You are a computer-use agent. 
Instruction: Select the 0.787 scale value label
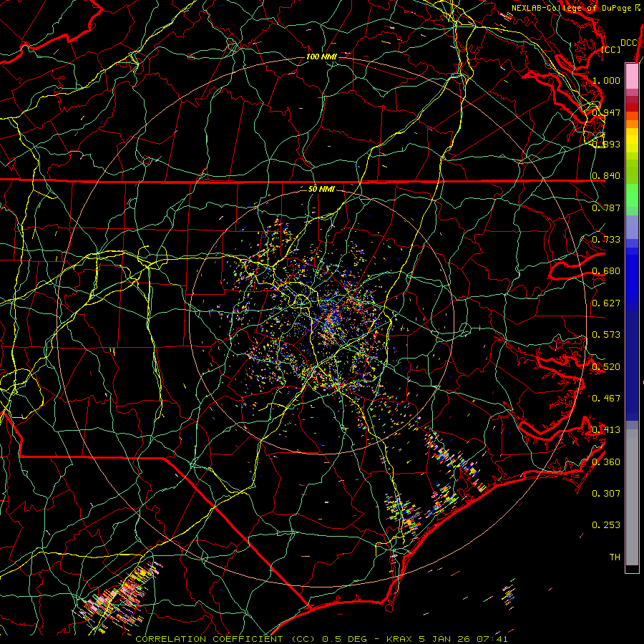[x=606, y=208]
